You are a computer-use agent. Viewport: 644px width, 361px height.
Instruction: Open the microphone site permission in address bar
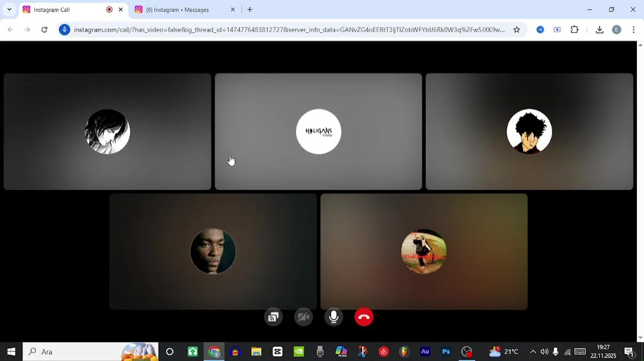click(64, 30)
